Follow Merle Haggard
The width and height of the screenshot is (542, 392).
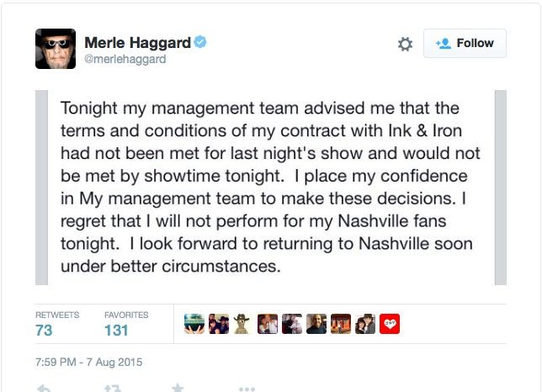[x=465, y=43]
